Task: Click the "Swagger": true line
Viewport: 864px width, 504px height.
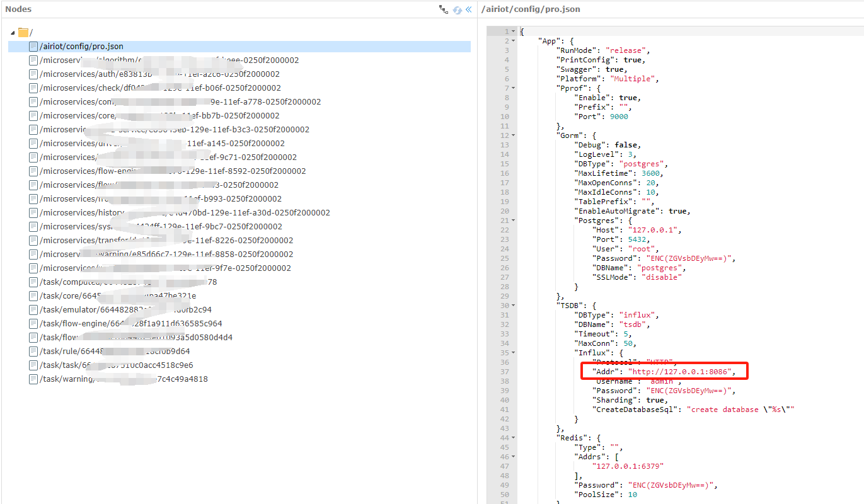Action: (x=592, y=69)
